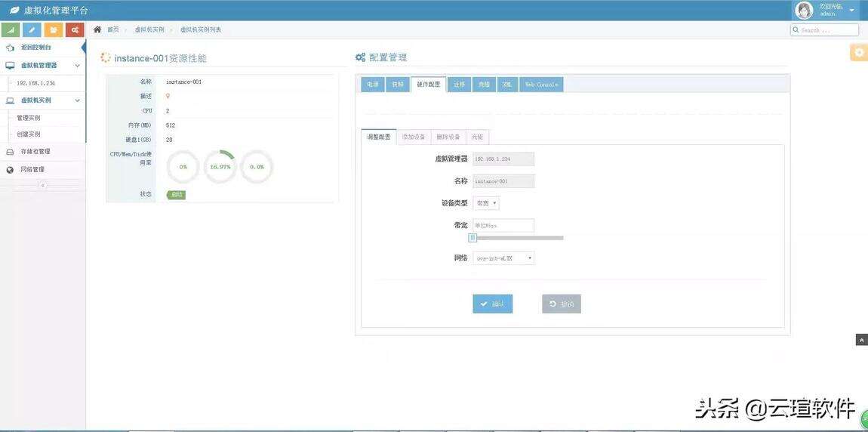Open the 网络 dropdown ovs-int
This screenshot has height=432, width=868.
[503, 258]
